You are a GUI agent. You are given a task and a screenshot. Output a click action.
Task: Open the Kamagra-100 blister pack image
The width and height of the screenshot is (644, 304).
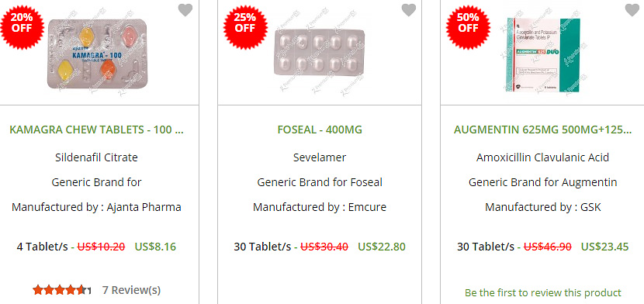point(97,54)
